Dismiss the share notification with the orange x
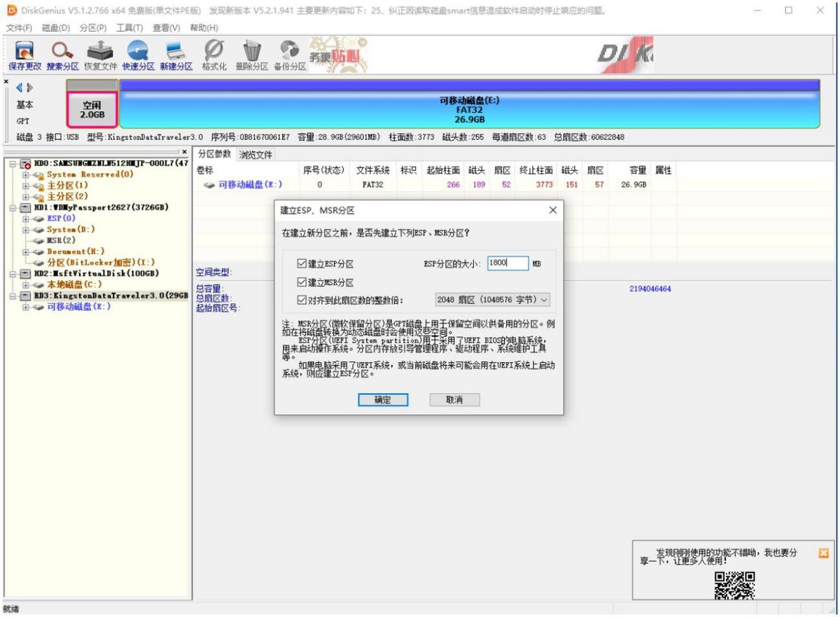Viewport: 840px width, 617px height. tap(823, 553)
